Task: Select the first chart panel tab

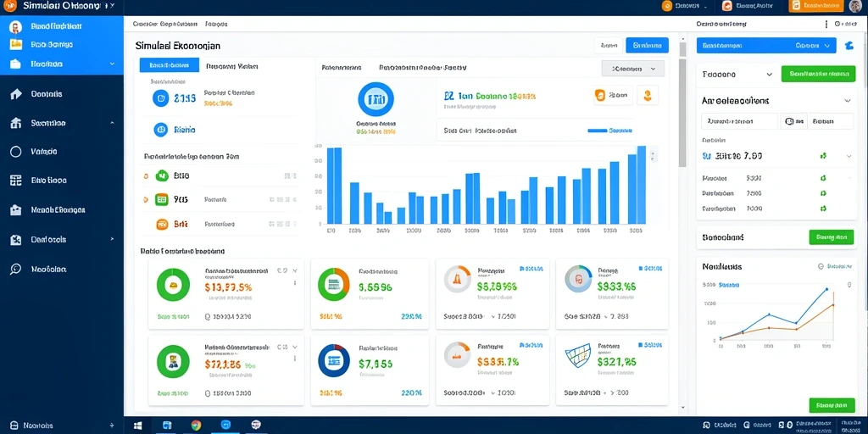Action: 341,68
